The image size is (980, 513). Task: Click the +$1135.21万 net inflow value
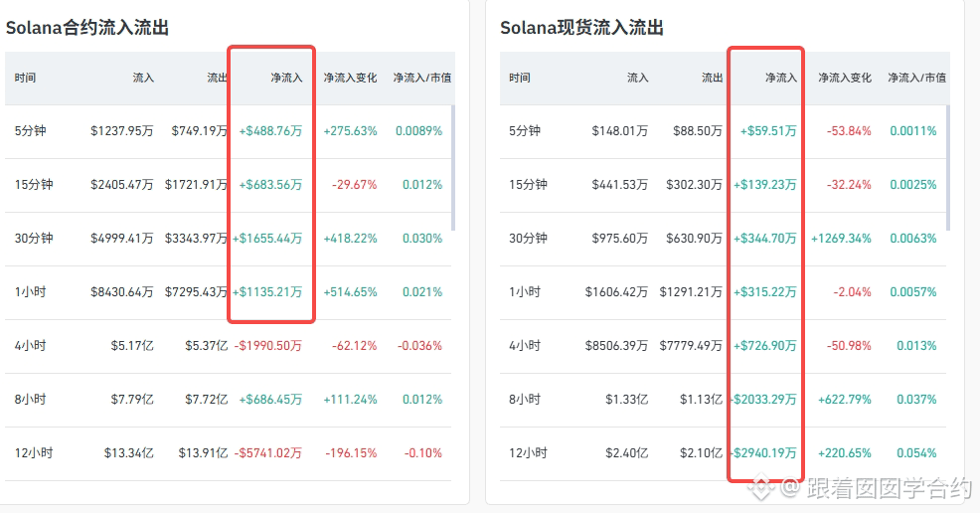tap(267, 292)
